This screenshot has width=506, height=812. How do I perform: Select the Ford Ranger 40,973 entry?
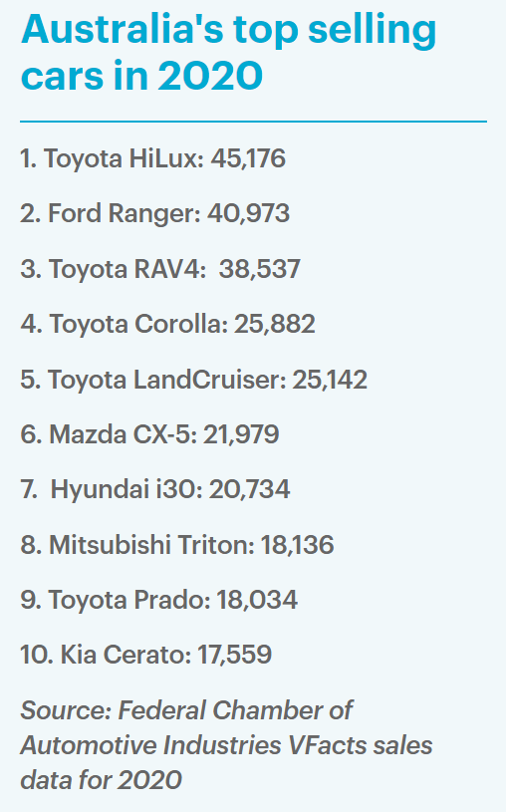coord(154,213)
